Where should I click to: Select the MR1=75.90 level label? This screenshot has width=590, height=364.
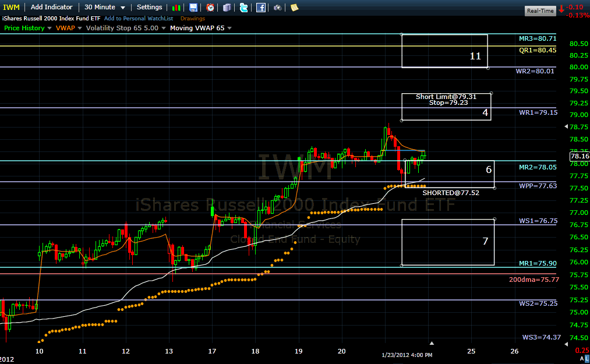pyautogui.click(x=538, y=263)
